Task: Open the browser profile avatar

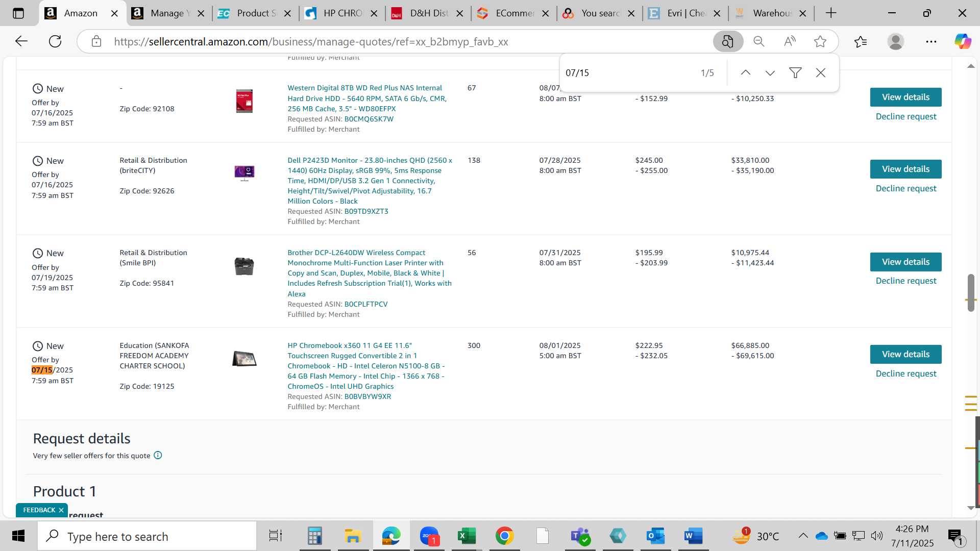Action: point(896,41)
